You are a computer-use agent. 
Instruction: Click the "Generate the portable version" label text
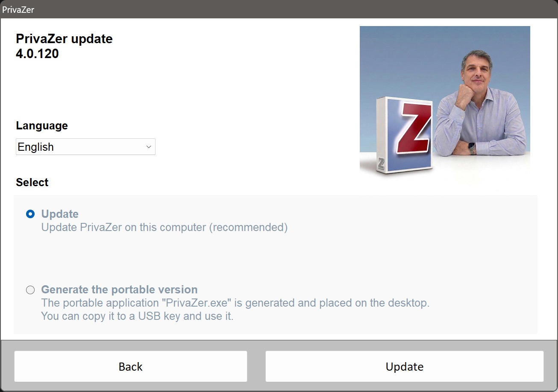[x=119, y=290]
